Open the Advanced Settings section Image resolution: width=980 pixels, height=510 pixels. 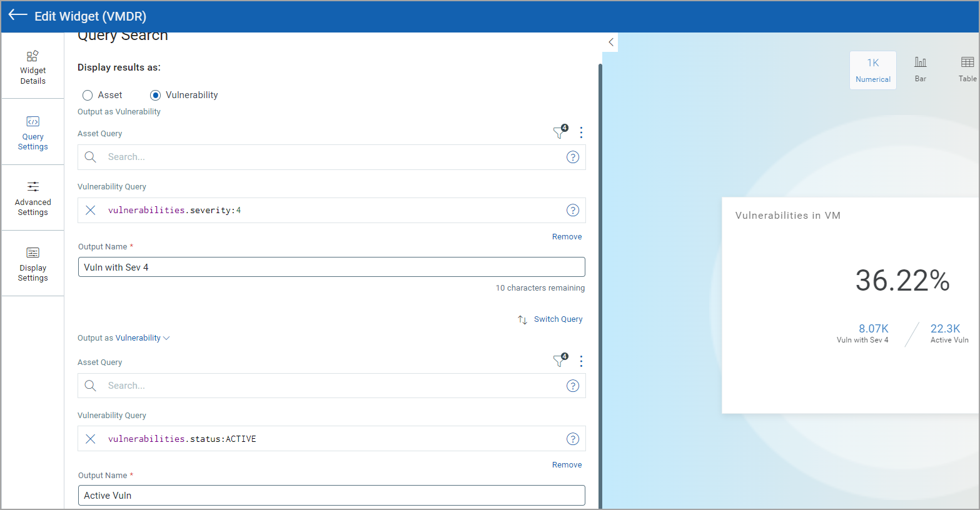point(33,198)
